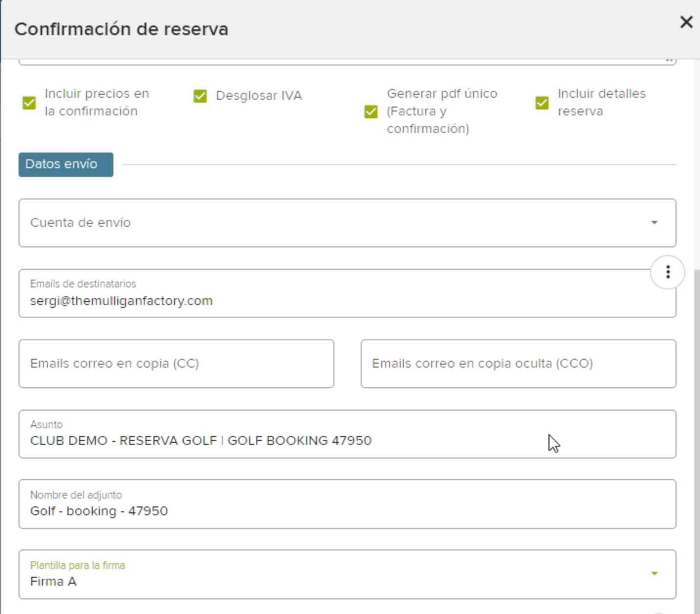The height and width of the screenshot is (614, 700).
Task: Click the Plantilla para la firma dropdown arrow
Action: [x=654, y=572]
